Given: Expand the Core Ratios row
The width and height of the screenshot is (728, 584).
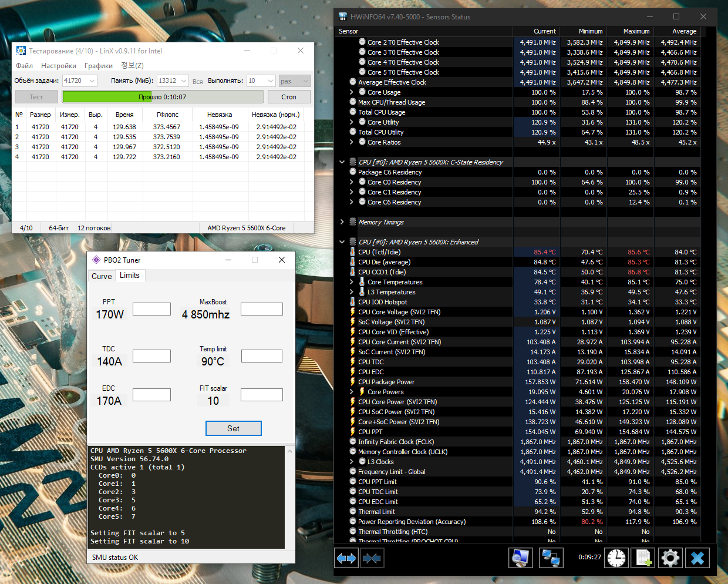Looking at the screenshot, I should [x=352, y=142].
